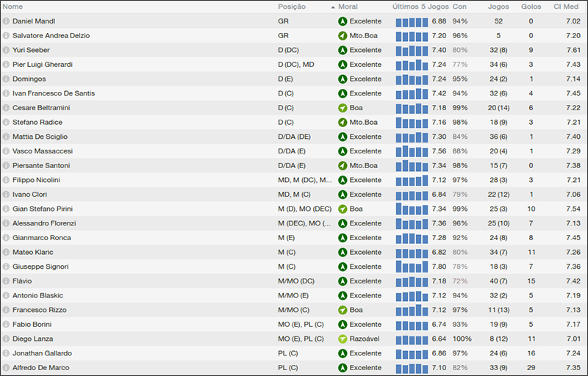Click the info icon beside Daniel Mandl
588x376 pixels.
click(7, 21)
